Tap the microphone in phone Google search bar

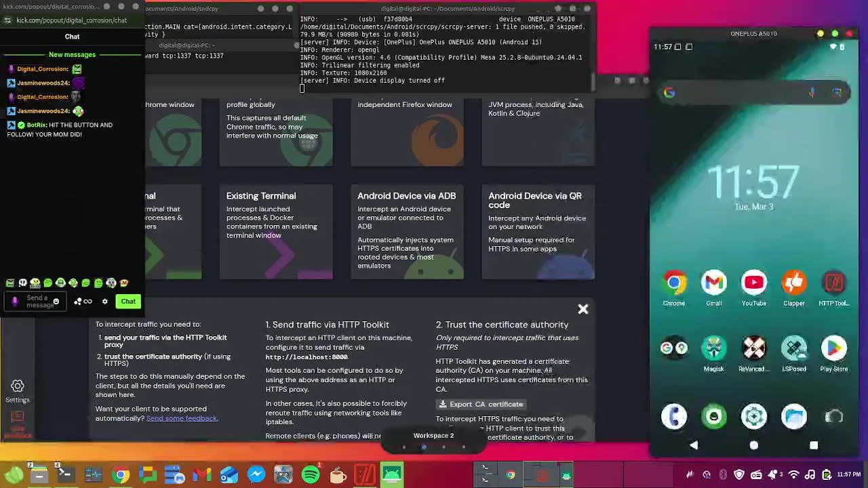812,93
